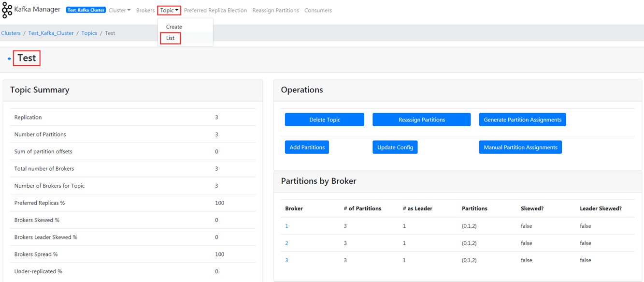
Task: Click the Preferred Replicas % label
Action: (x=40, y=203)
